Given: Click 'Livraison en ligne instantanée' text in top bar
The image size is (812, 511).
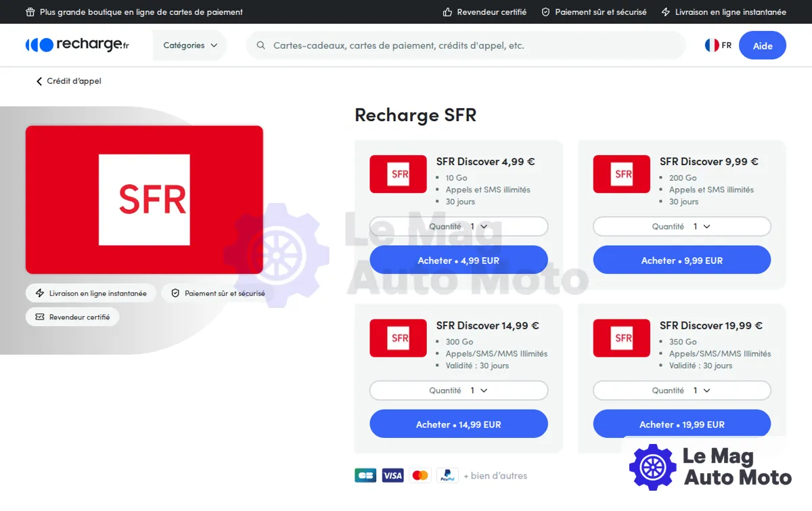Looking at the screenshot, I should tap(731, 12).
